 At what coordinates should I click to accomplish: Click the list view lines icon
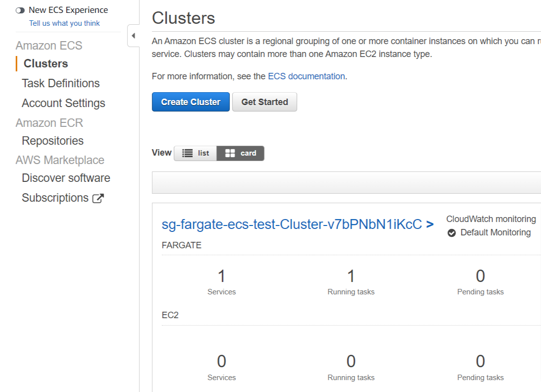[x=187, y=153]
